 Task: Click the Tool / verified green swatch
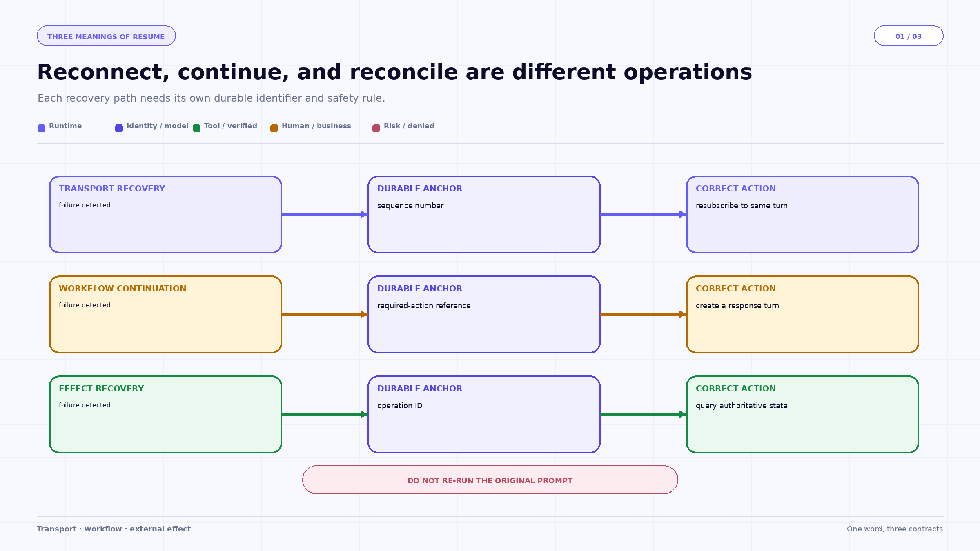coord(196,128)
